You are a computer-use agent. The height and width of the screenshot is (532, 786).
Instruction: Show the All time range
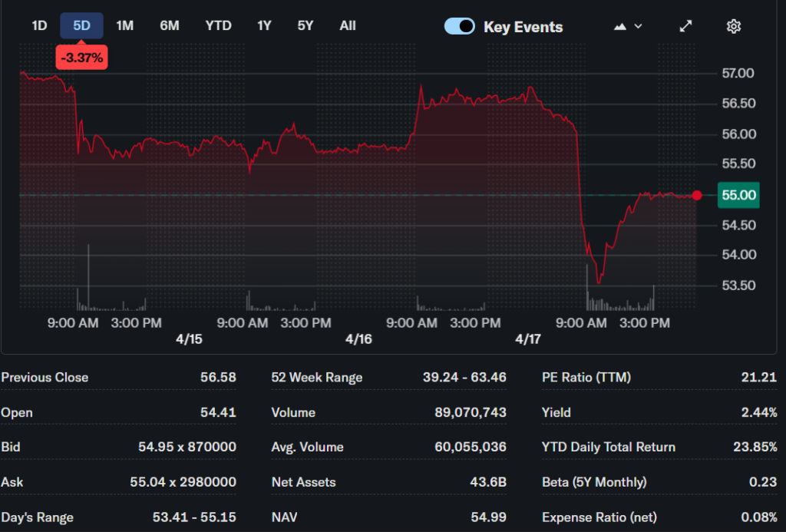[348, 25]
